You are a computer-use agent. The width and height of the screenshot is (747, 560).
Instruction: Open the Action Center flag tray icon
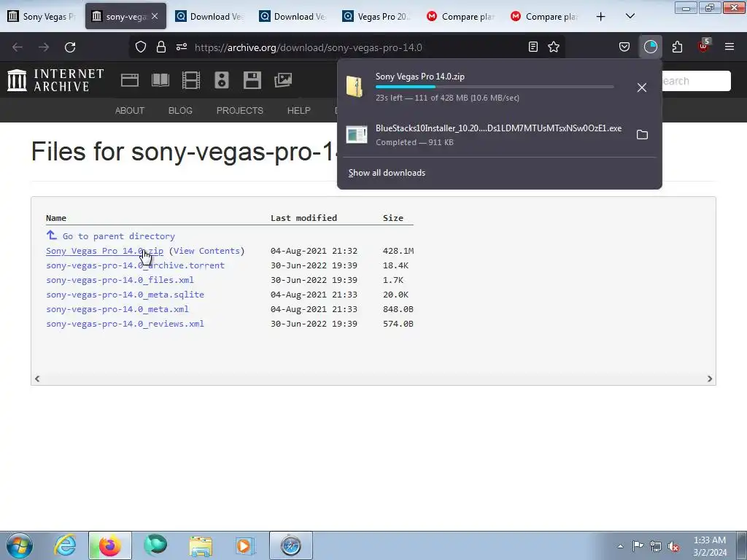[638, 546]
